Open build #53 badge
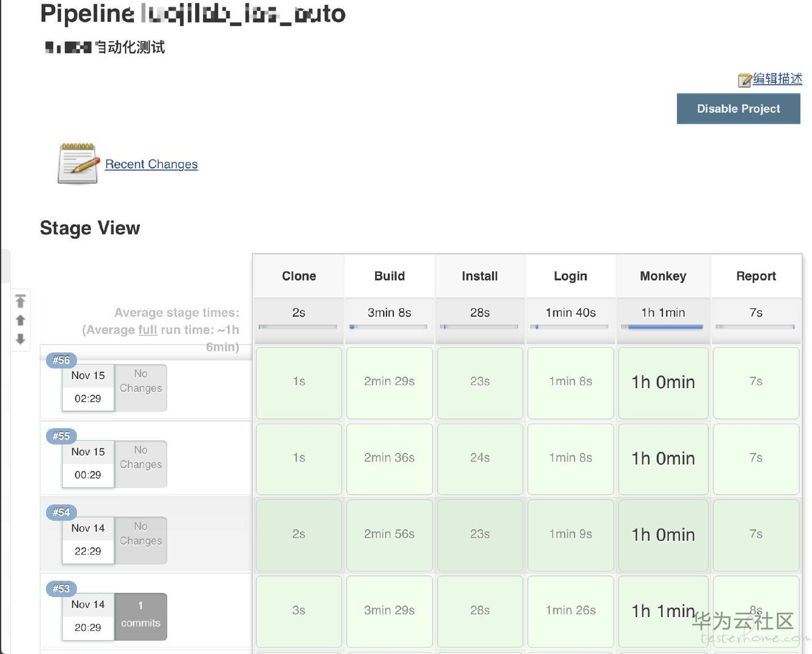The height and width of the screenshot is (654, 812). [x=61, y=589]
